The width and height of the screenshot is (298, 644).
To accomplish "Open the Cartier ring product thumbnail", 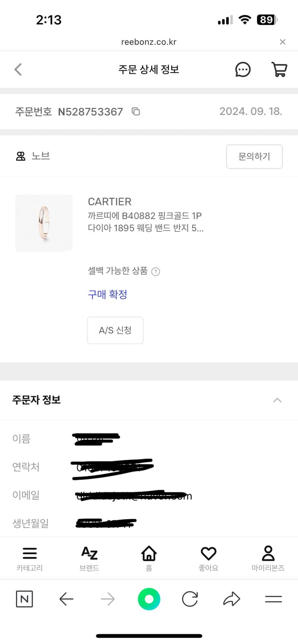I will click(x=44, y=223).
